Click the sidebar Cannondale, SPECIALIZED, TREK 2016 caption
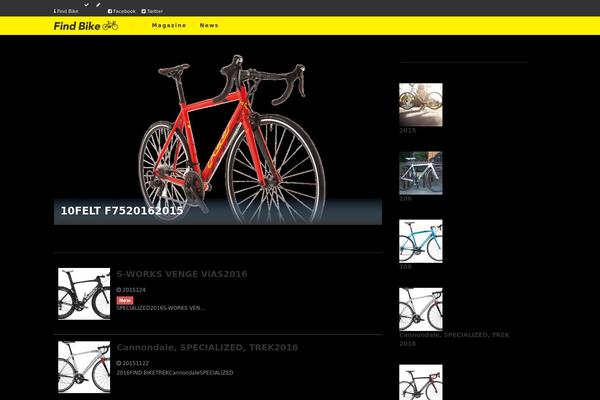The height and width of the screenshot is (400, 600). [454, 339]
